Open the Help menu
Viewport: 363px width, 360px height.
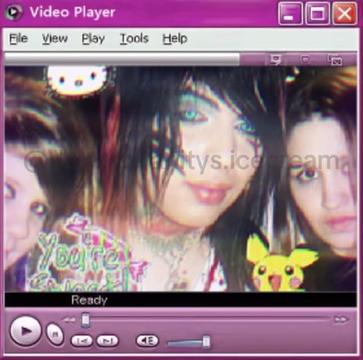click(x=175, y=39)
